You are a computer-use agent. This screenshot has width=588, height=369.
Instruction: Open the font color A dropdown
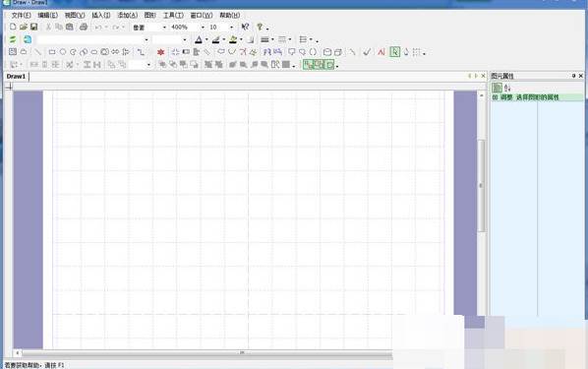[x=206, y=39]
